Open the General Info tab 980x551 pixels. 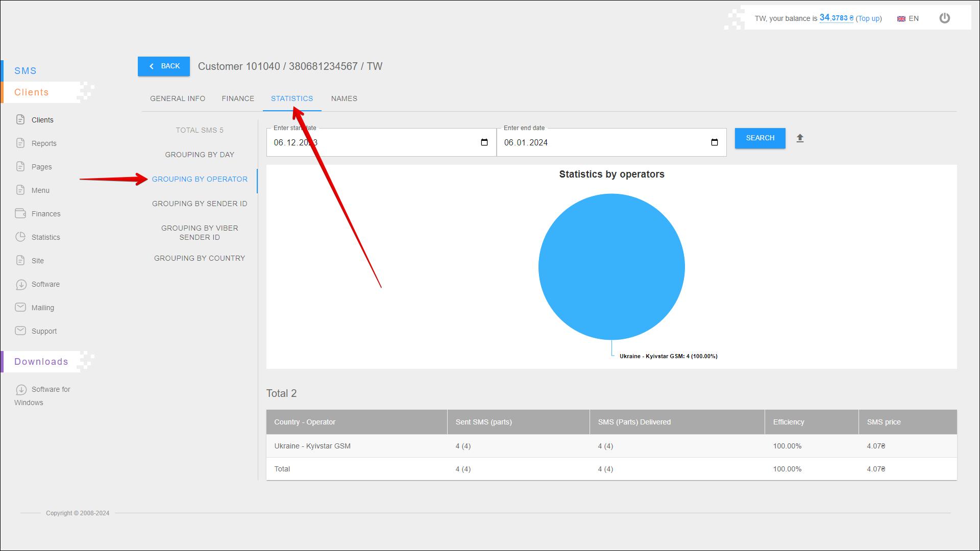(178, 98)
